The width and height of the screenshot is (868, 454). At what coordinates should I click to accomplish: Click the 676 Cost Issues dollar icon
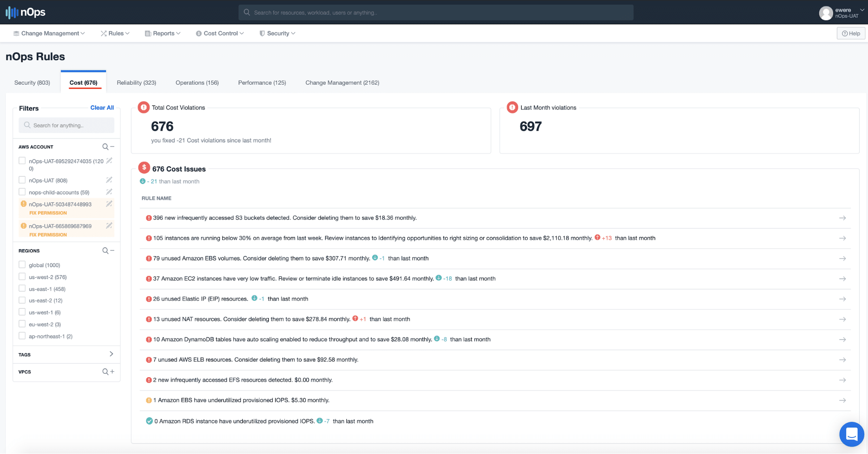click(144, 168)
